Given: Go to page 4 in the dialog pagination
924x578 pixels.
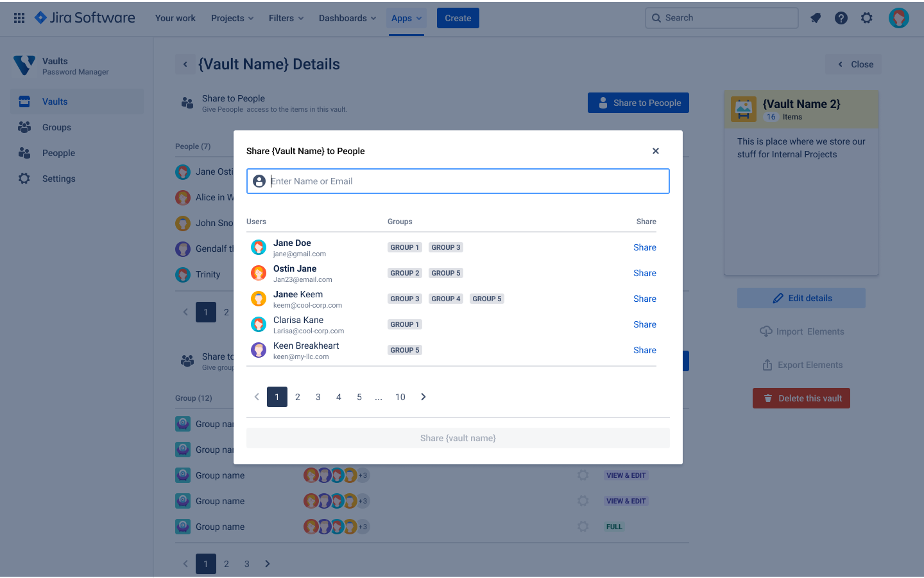Looking at the screenshot, I should click(x=339, y=397).
